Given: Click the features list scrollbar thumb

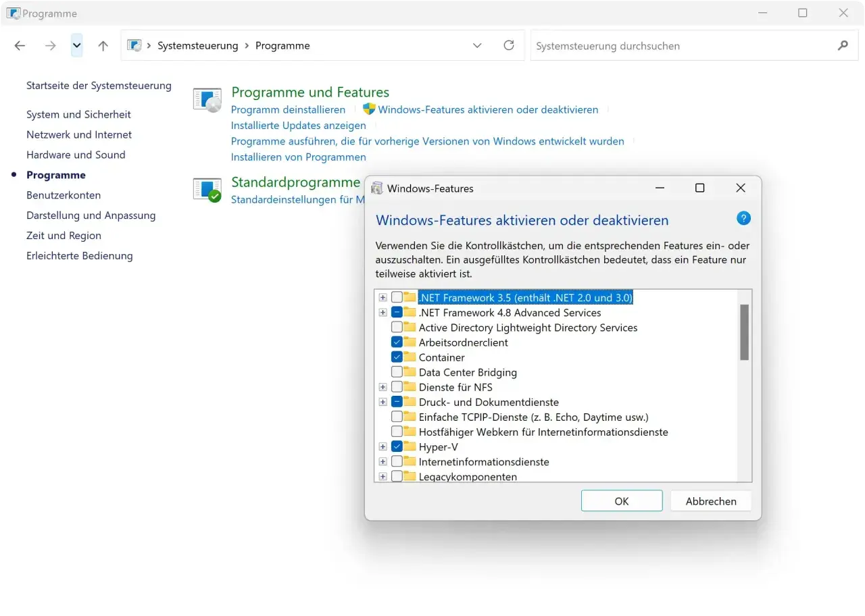Looking at the screenshot, I should click(744, 332).
